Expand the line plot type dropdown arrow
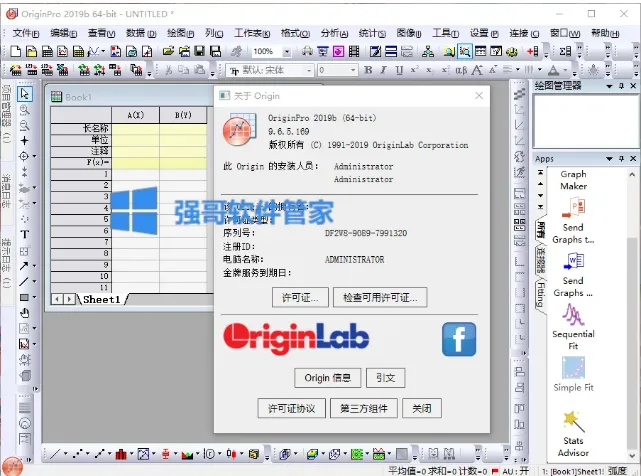This screenshot has width=641, height=476. coord(65,454)
